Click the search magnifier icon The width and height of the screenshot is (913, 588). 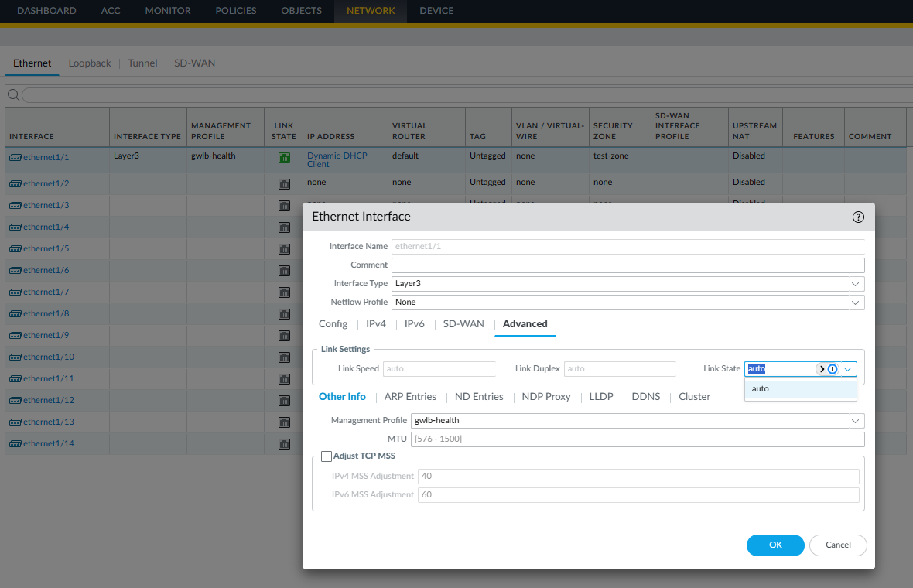(13, 95)
